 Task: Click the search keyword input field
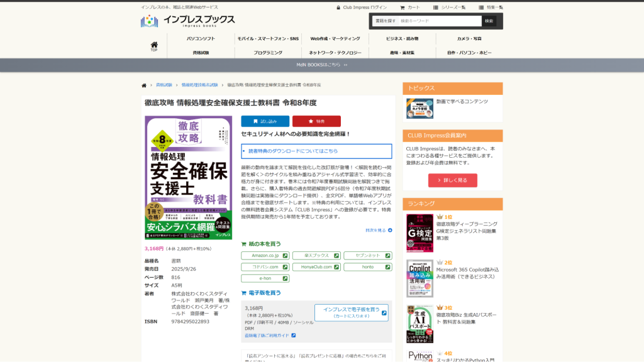coord(440,21)
